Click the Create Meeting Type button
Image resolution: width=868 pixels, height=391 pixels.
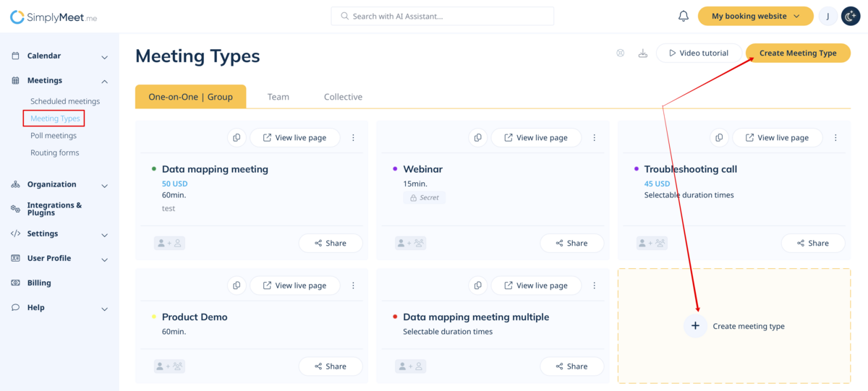coord(797,53)
